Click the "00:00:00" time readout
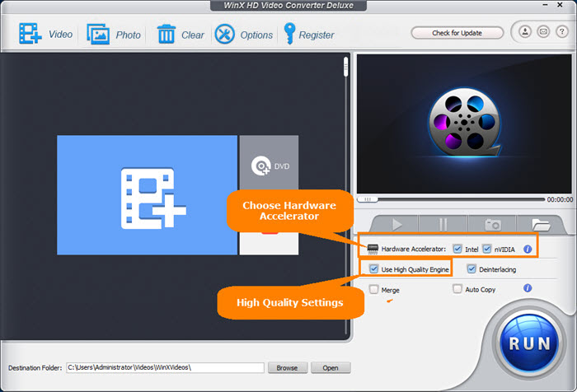577x392 pixels. coord(560,199)
